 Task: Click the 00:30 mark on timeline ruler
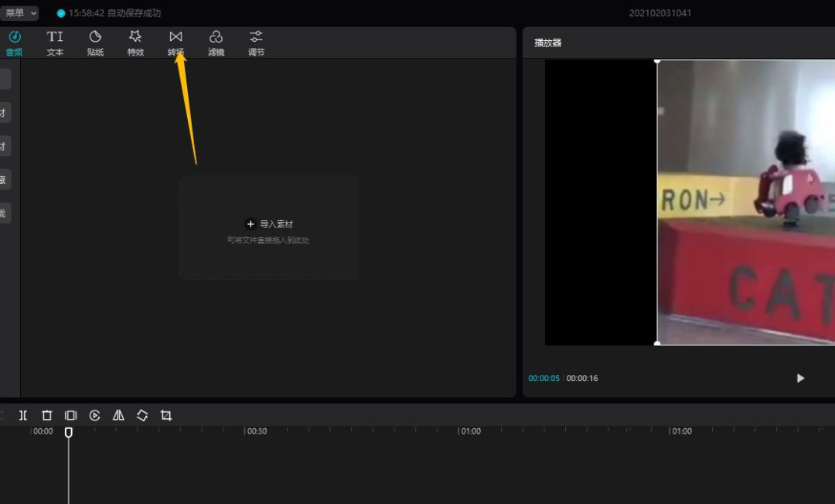pos(257,431)
